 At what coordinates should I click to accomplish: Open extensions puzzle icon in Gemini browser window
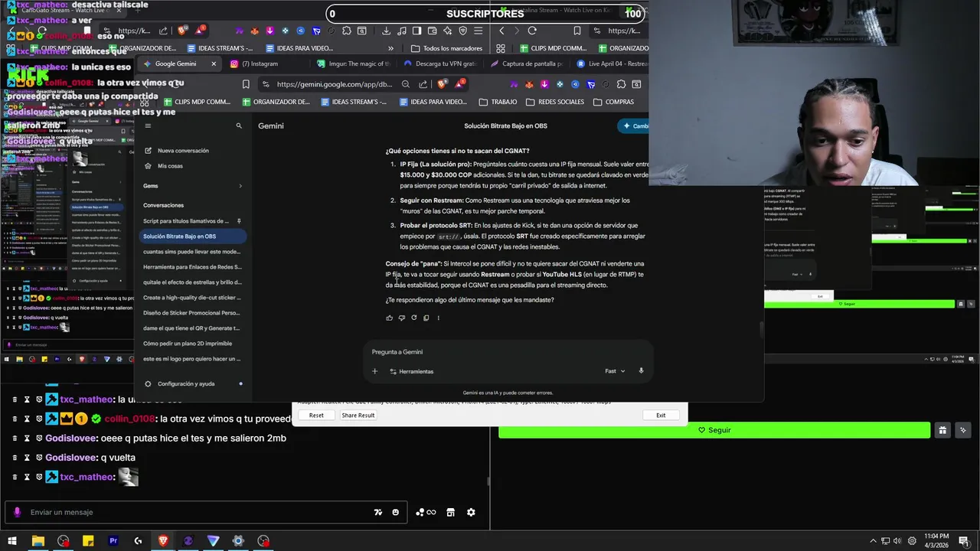[x=621, y=84]
